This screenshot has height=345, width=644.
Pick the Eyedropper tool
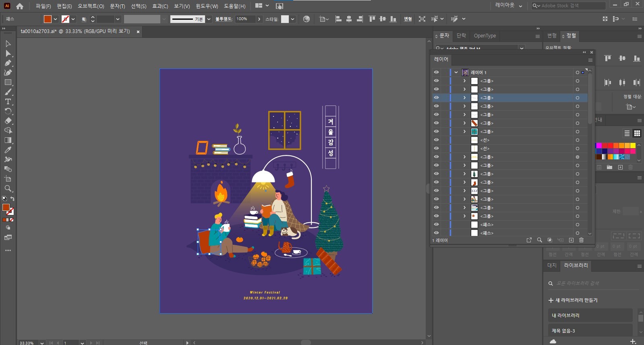(8, 150)
